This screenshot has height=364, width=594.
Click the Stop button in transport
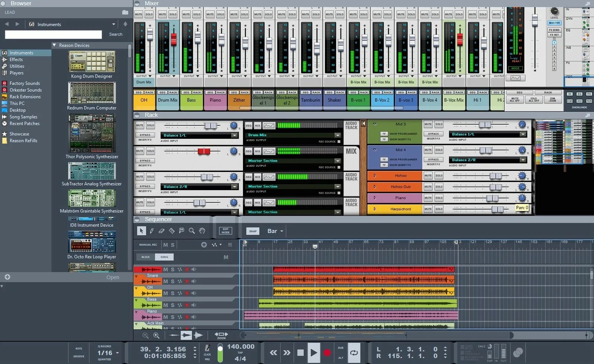[x=300, y=352]
